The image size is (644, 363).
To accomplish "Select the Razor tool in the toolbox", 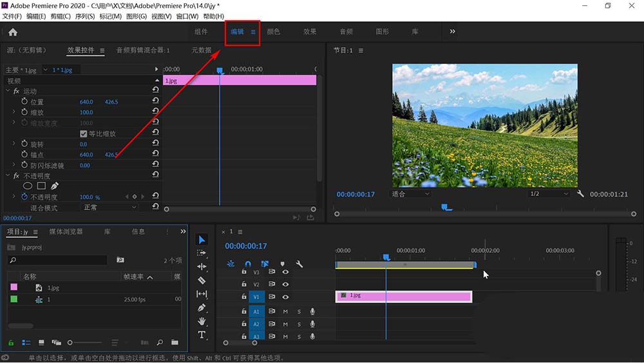I will (x=202, y=280).
